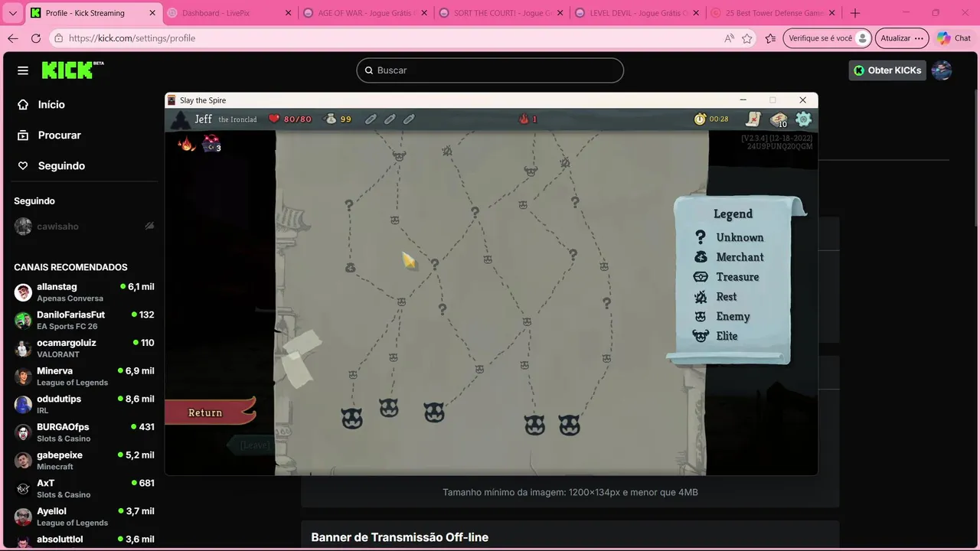The image size is (980, 551).
Task: Open browser settings and more menu
Action: coord(920,38)
